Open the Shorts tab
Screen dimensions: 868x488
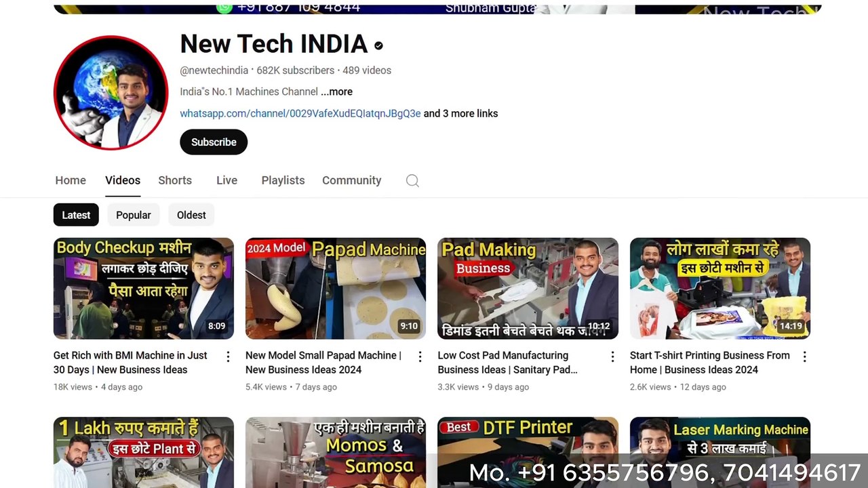click(x=175, y=180)
